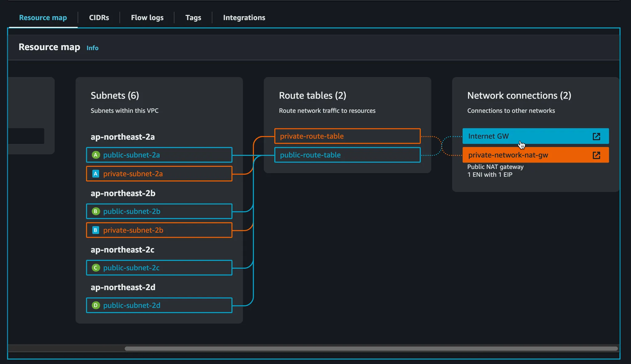The width and height of the screenshot is (631, 364).
Task: Click green D badge on public-subnet-2d
Action: (x=96, y=305)
